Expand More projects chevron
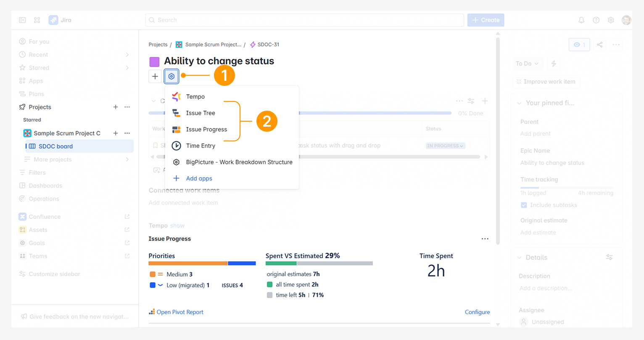 (127, 159)
